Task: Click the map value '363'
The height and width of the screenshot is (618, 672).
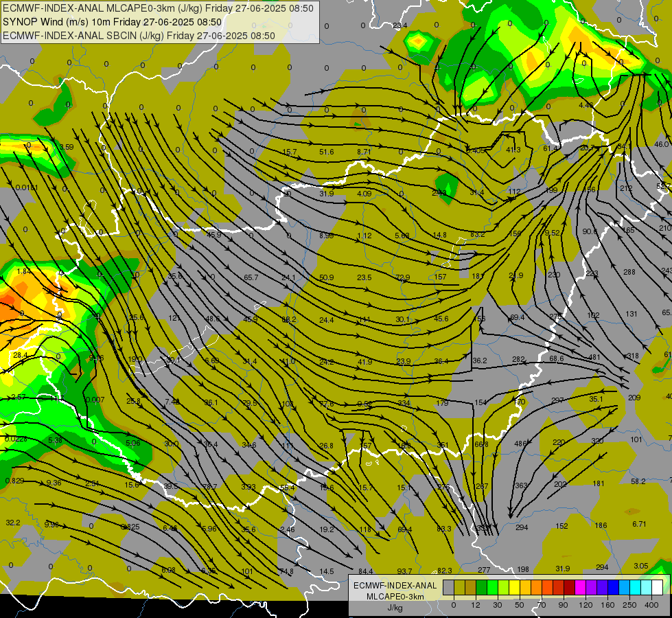Action: coord(521,485)
